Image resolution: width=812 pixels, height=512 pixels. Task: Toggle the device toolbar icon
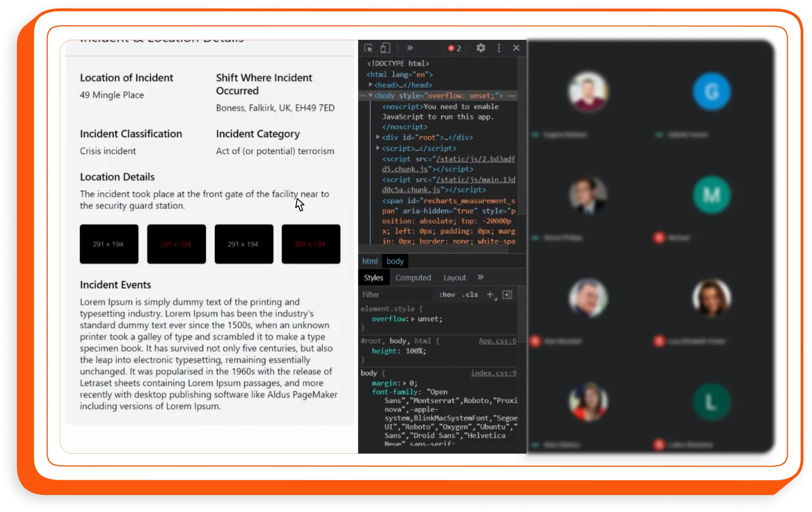coord(385,48)
